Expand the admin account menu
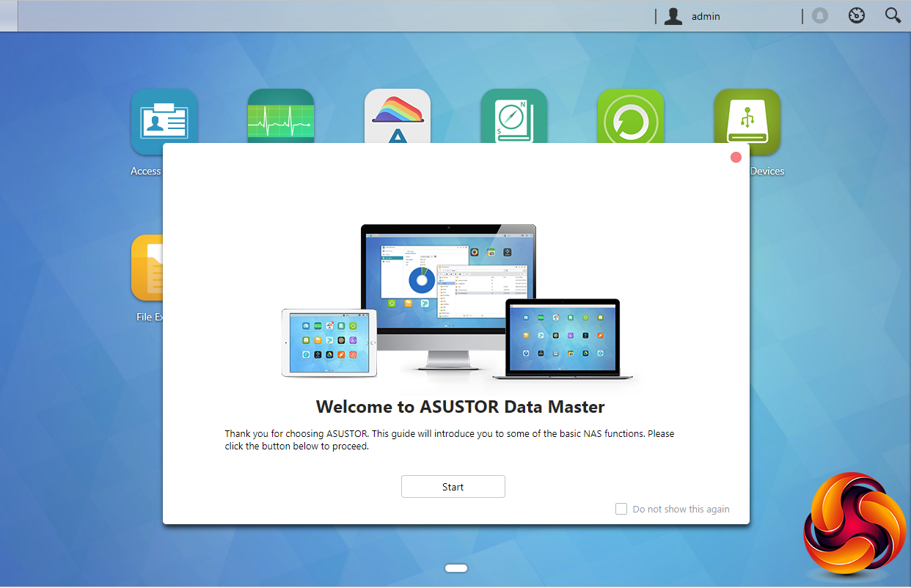Screen dimensions: 911x588 [706, 16]
